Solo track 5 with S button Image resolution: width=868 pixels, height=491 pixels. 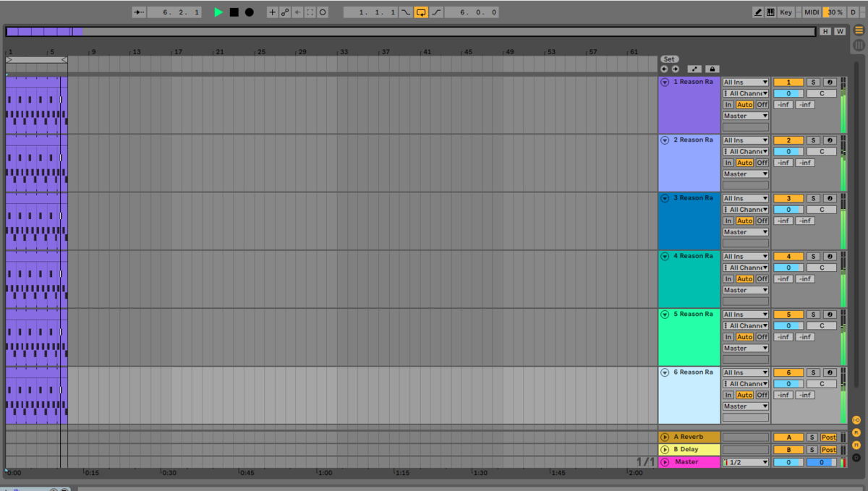[x=813, y=315]
